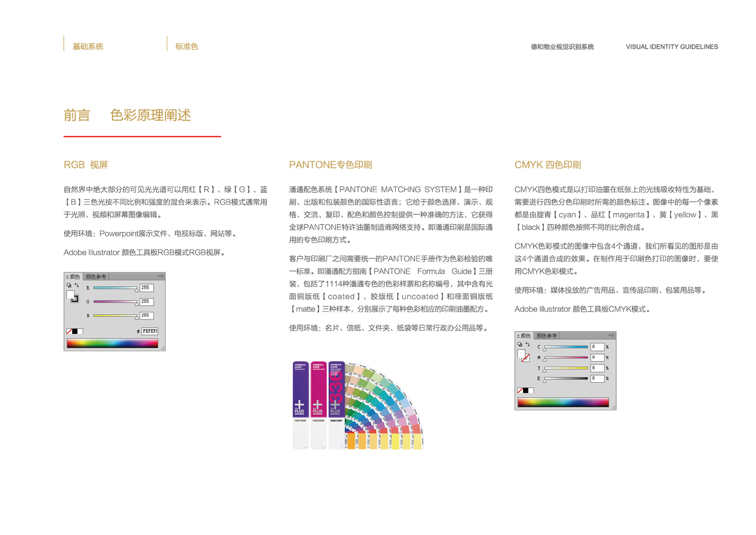Click swap fill and stroke arrow in RGB panel
This screenshot has width=756, height=535.
pos(77,285)
